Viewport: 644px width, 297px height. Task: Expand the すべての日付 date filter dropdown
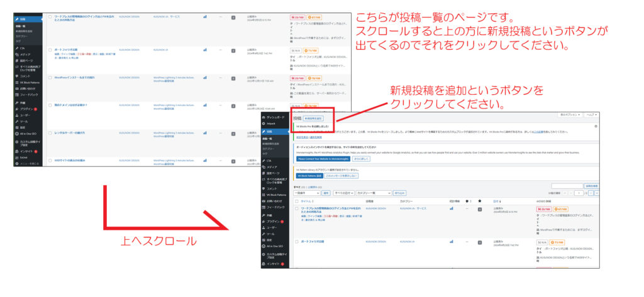pyautogui.click(x=342, y=193)
